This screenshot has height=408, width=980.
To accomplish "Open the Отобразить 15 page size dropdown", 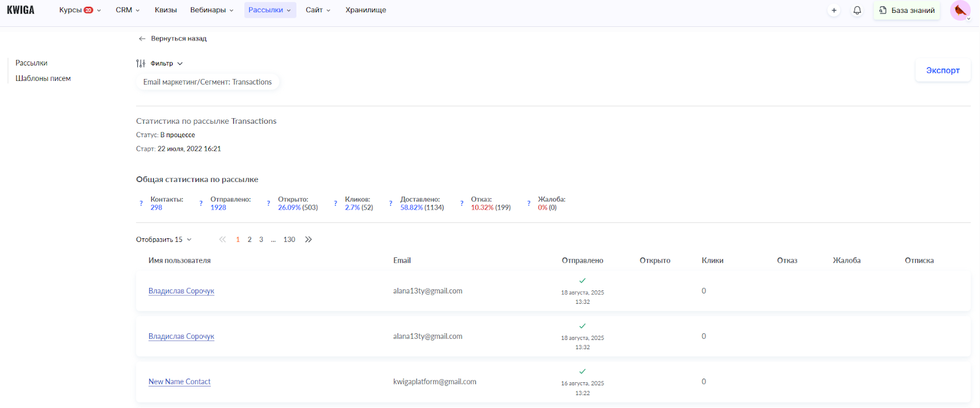I will click(x=164, y=240).
